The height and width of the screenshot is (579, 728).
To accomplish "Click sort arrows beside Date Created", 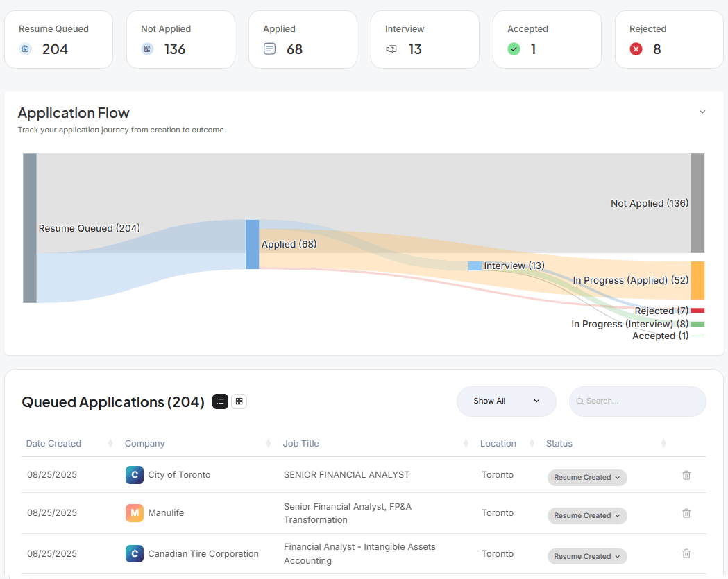I will pyautogui.click(x=110, y=444).
